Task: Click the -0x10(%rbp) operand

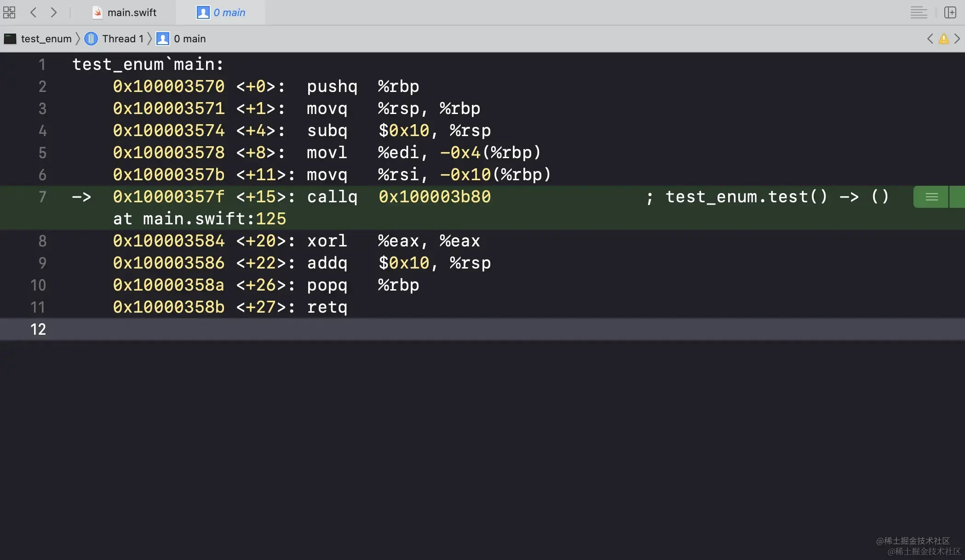Action: 495,175
